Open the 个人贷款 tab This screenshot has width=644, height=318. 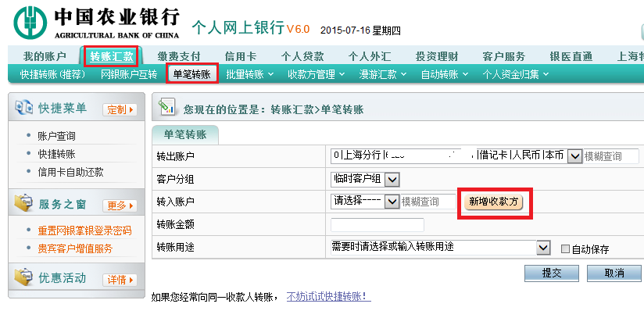tap(302, 56)
